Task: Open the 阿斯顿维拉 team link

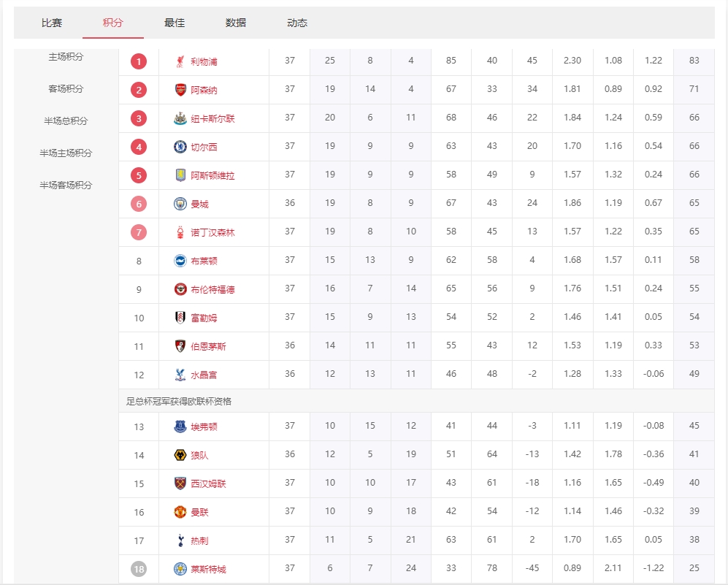Action: [212, 176]
